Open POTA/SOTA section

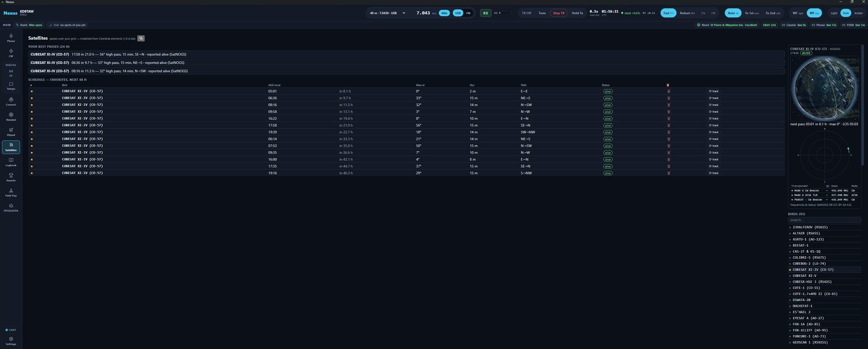[x=11, y=208]
